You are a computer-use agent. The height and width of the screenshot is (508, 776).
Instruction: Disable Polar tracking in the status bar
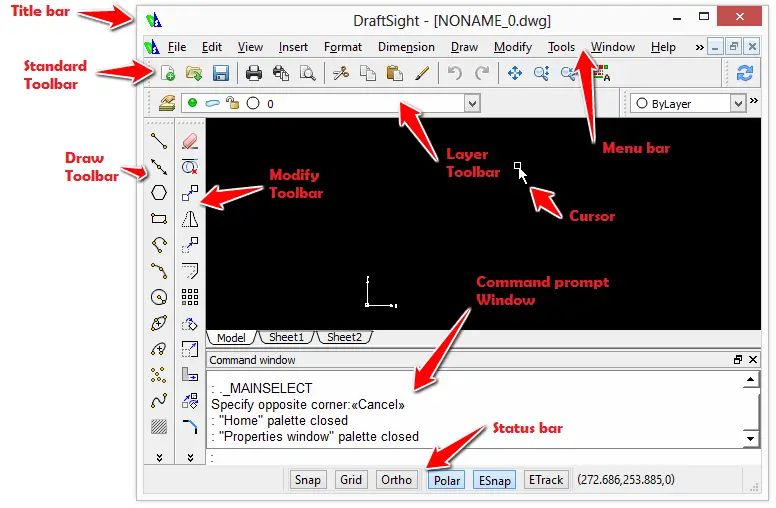(447, 480)
